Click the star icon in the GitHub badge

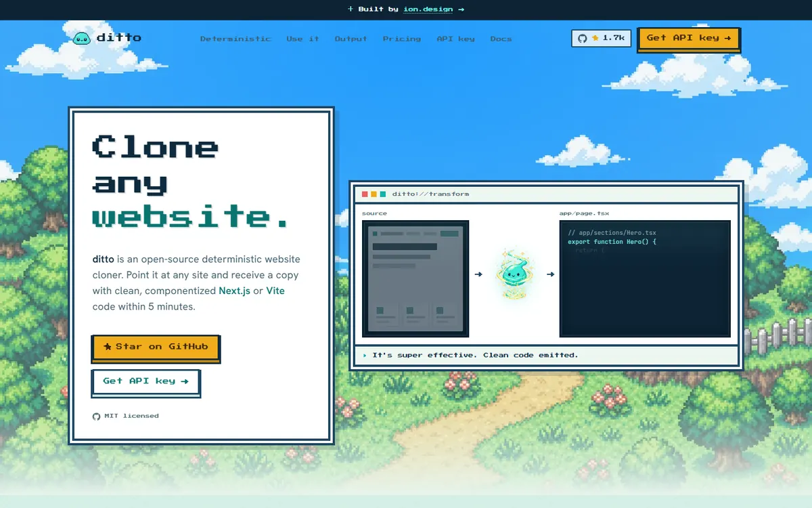pos(595,38)
